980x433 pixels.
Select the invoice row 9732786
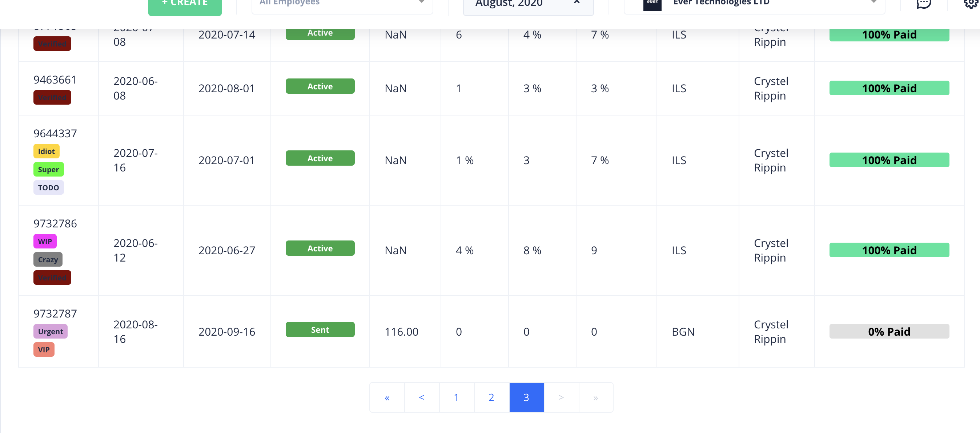tap(55, 223)
